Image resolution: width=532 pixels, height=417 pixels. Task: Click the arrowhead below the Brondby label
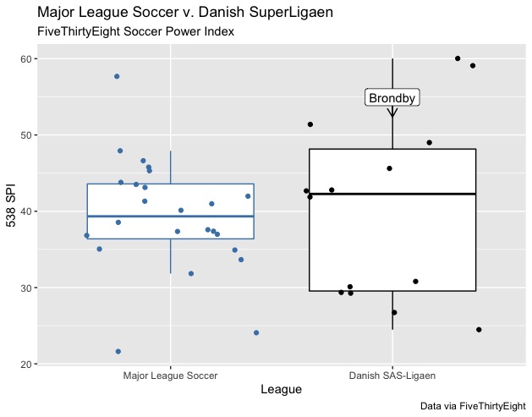[x=392, y=112]
